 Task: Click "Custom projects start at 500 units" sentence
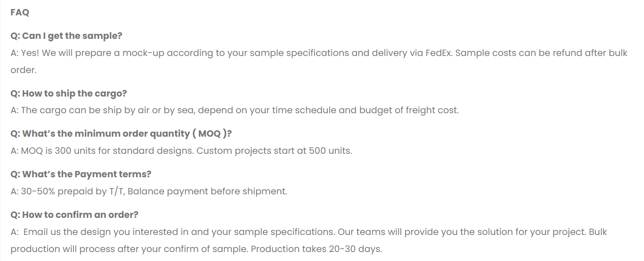[x=274, y=151]
